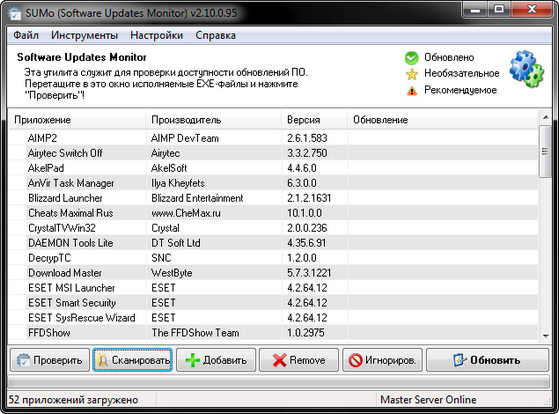Click the green Обновлено checkmark icon
The image size is (559, 414).
tap(411, 58)
